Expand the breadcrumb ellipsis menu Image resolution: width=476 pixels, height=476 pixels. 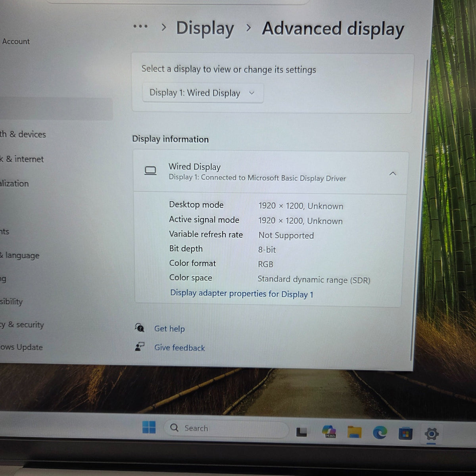140,27
